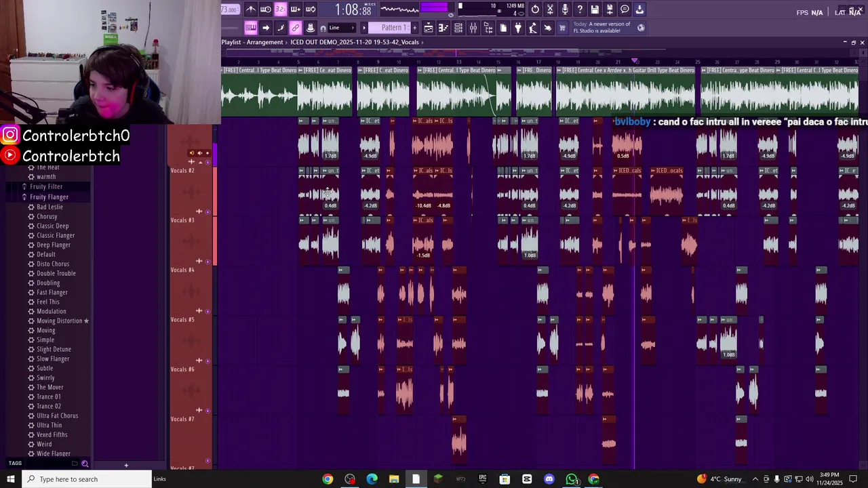Screen dimensions: 868x488
Task: Open the Piano roll view icon
Action: click(x=443, y=28)
